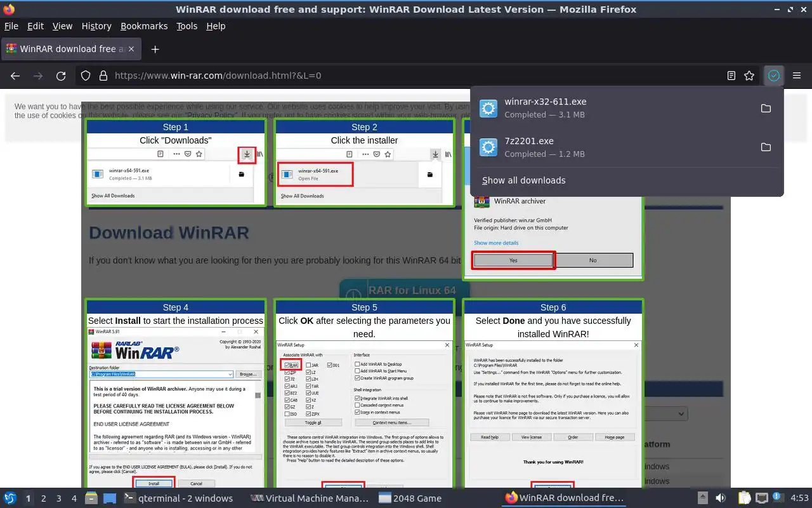Click Show all downloads

point(524,180)
